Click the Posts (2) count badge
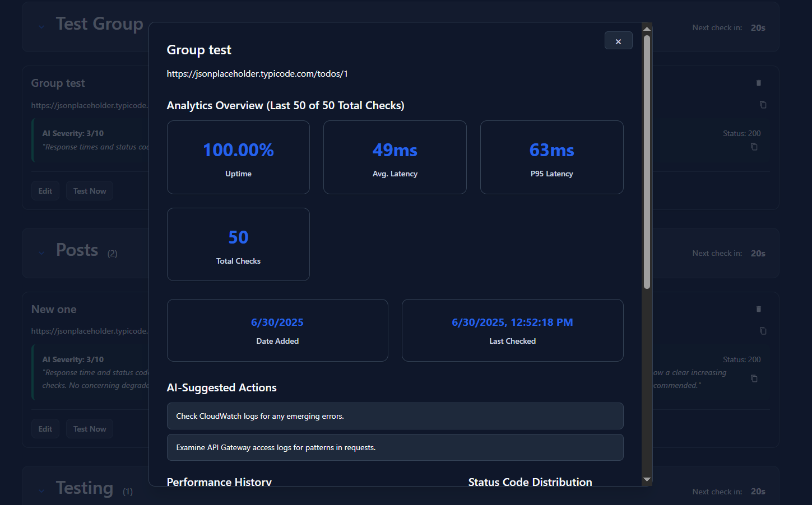 point(113,254)
